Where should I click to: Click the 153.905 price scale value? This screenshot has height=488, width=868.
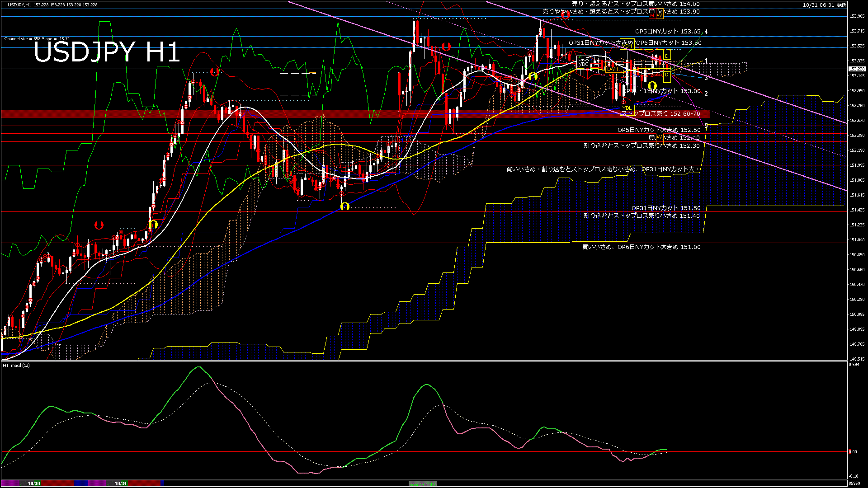[x=857, y=16]
